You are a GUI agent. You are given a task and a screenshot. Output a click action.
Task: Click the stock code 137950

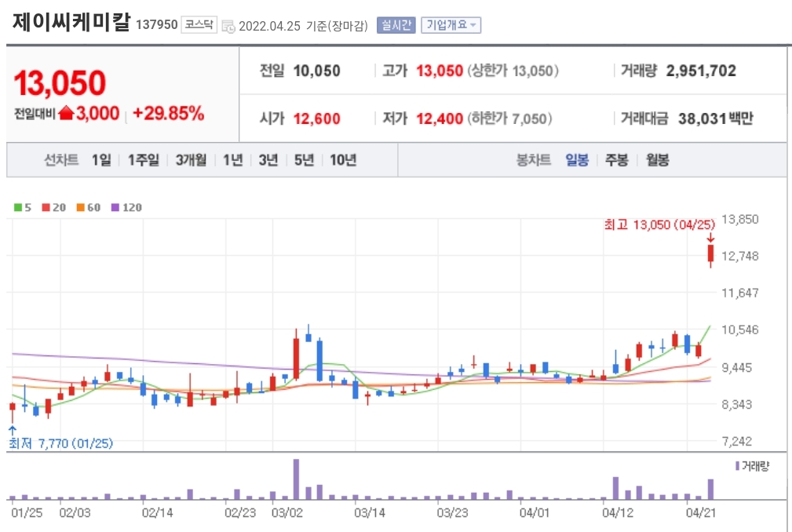[x=156, y=25]
